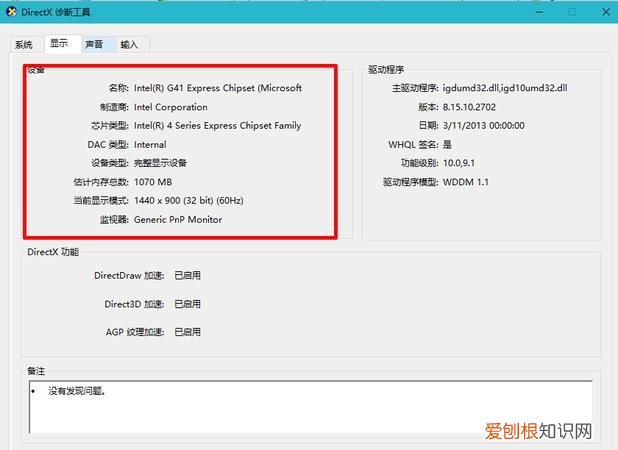Click the memory total 1070 MB
The height and width of the screenshot is (450, 618).
tap(153, 182)
